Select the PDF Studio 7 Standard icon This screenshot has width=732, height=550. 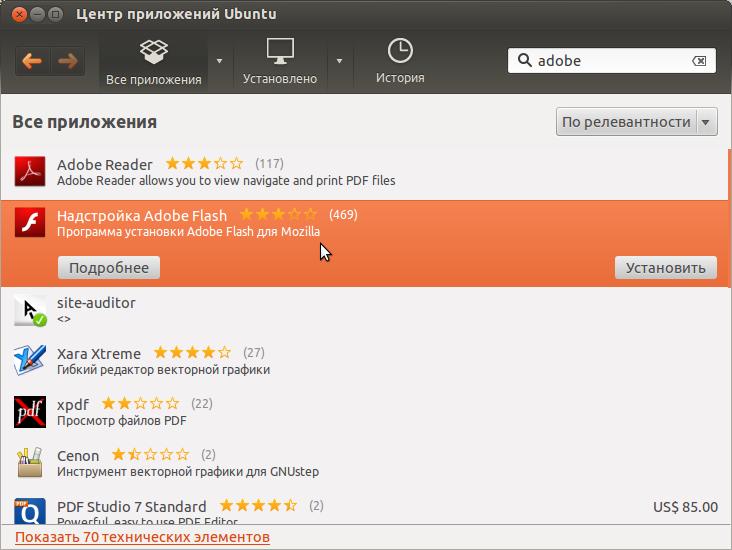[30, 511]
